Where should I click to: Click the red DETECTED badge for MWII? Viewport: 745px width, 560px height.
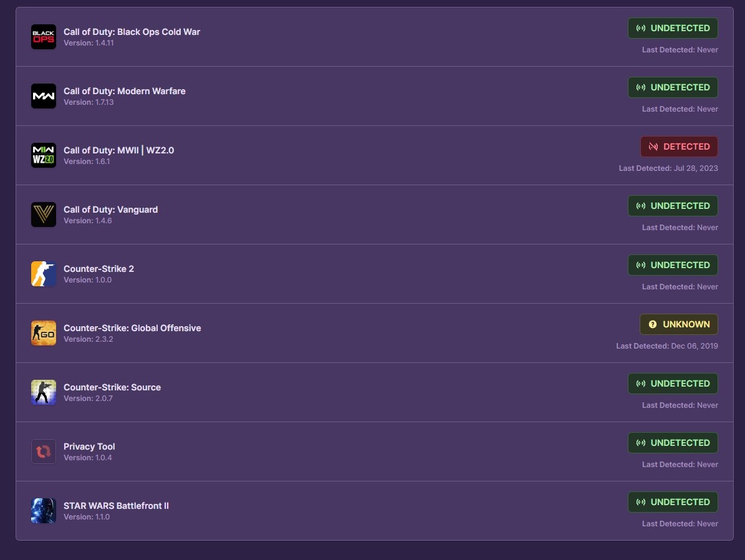[679, 147]
